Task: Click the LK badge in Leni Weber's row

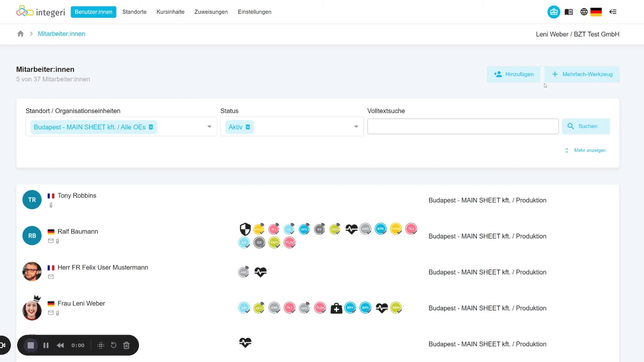Action: pos(244,308)
